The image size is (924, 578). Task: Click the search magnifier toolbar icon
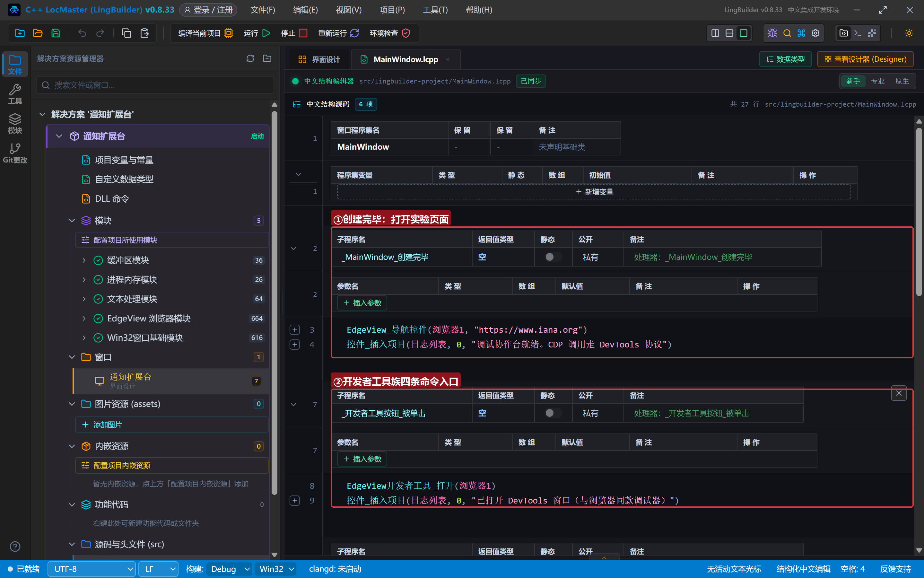[x=787, y=33]
